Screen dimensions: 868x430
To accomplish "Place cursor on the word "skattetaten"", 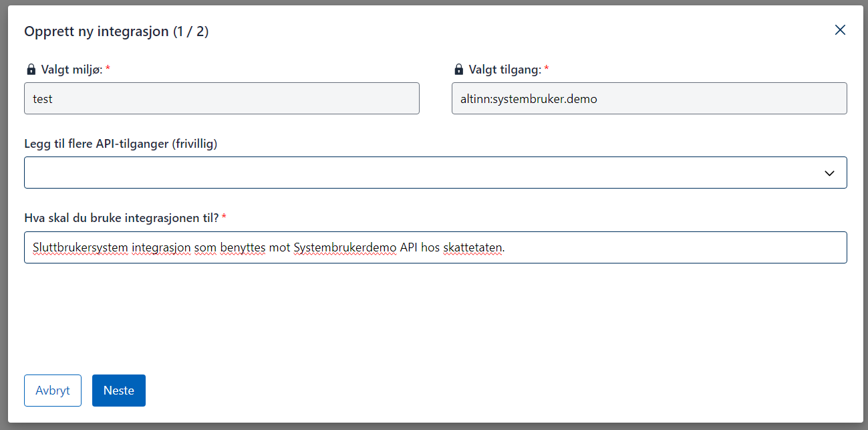I will [472, 247].
